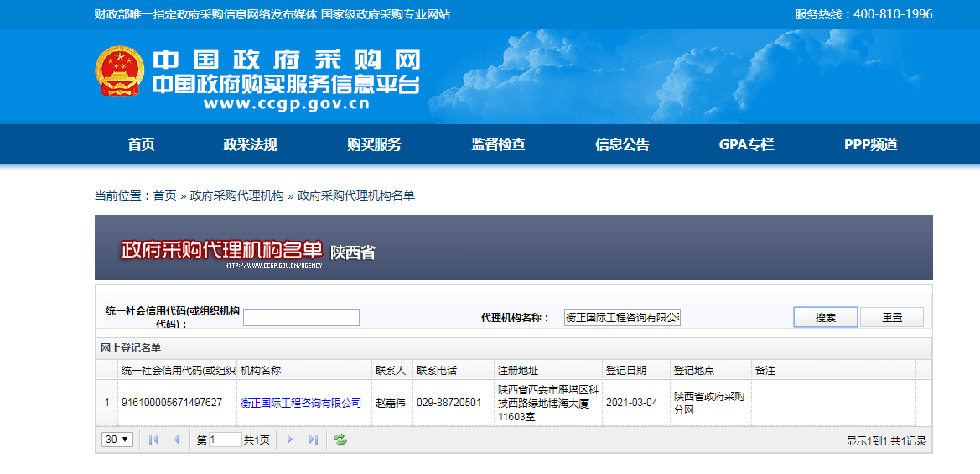Open GPA专栏 navigation item
This screenshot has height=474, width=980.
[746, 144]
